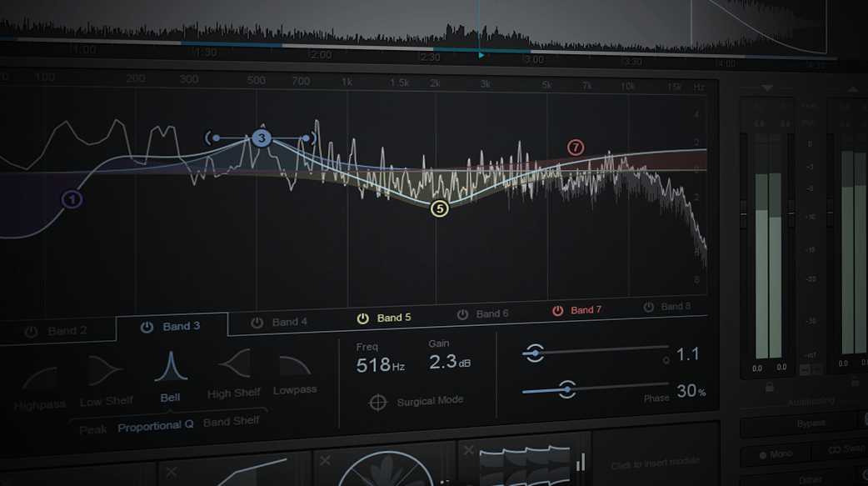Click the lock icon under the output meter
Viewport: 868px width, 486px height.
tap(855, 381)
